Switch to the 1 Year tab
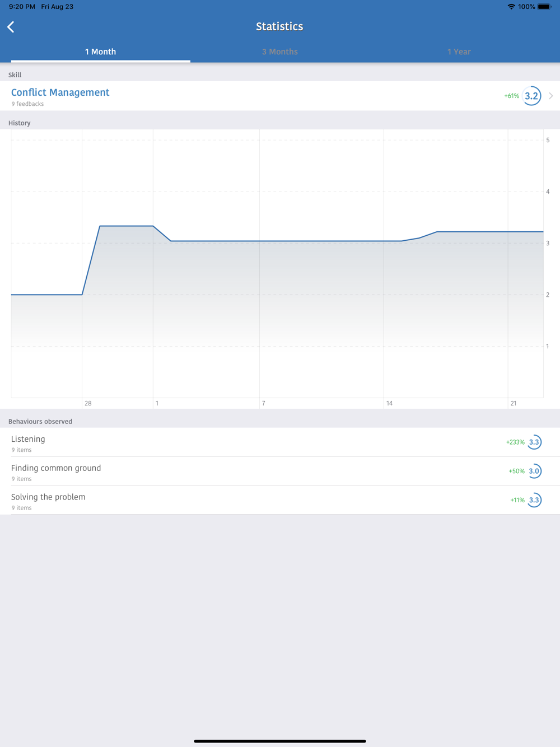The height and width of the screenshot is (747, 560). [x=459, y=52]
